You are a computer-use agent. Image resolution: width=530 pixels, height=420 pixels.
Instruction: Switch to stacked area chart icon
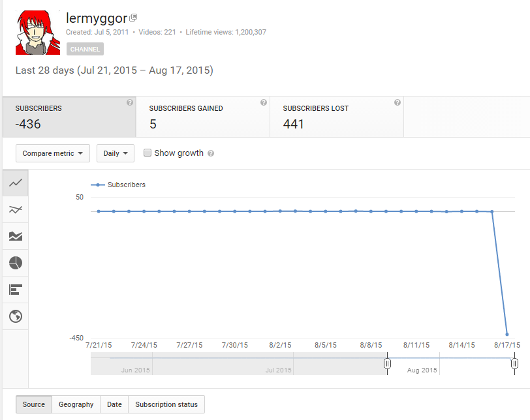coord(16,236)
